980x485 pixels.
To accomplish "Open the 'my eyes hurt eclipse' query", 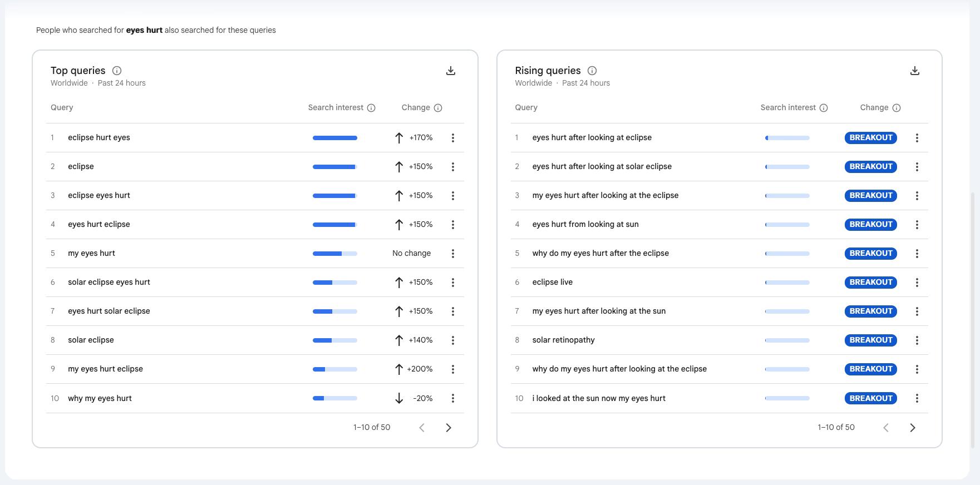I will click(x=105, y=369).
